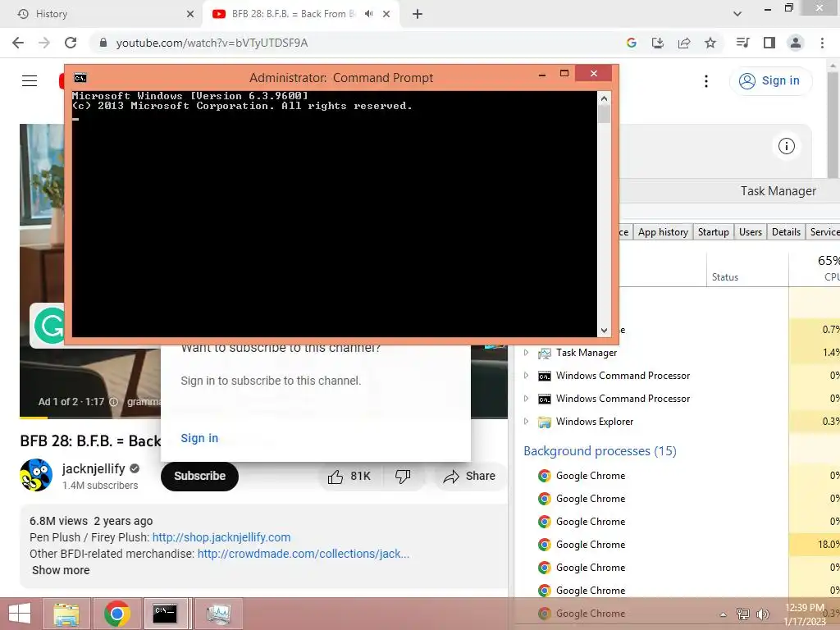Click the Chrome back navigation arrow
This screenshot has width=840, height=630.
point(18,43)
